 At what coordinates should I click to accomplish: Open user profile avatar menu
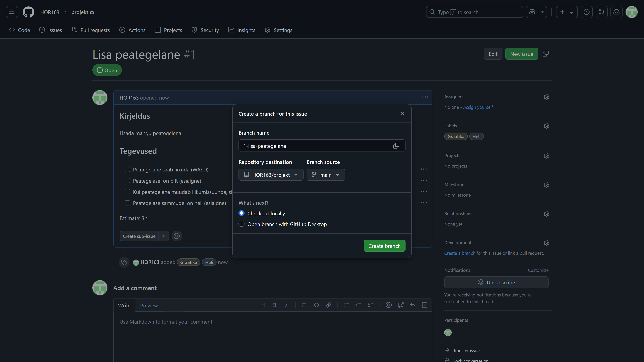(x=631, y=12)
